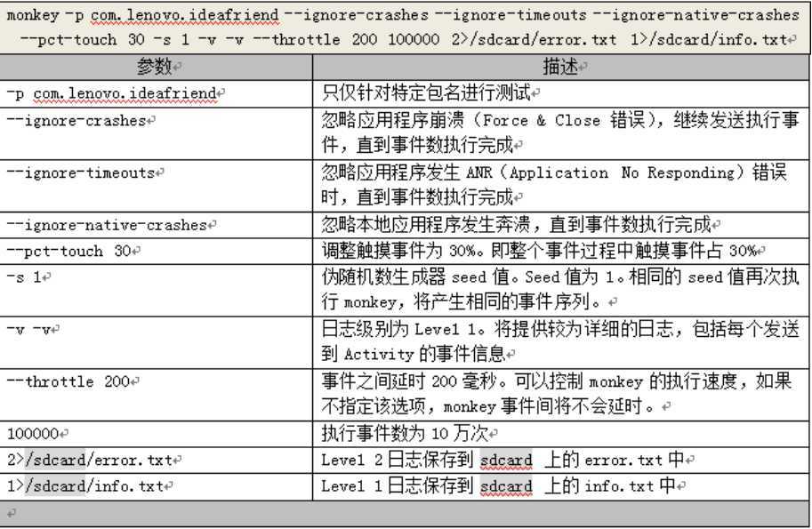The height and width of the screenshot is (529, 812).
Task: Click the '--ignore-crashes' table cell
Action: coord(156,133)
